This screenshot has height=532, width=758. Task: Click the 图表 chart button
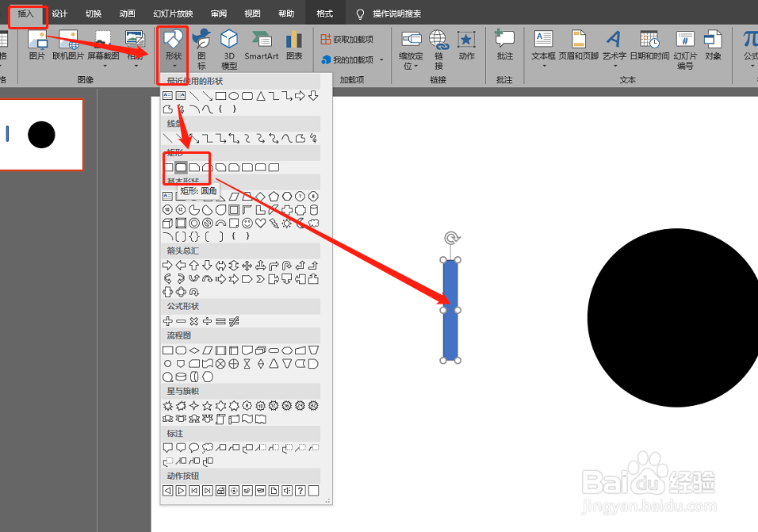pos(294,45)
